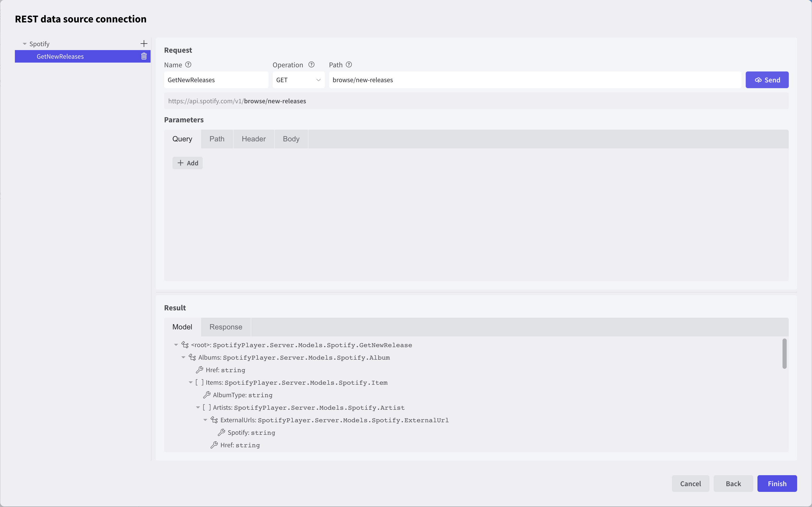Viewport: 812px width, 507px height.
Task: Click the wrench icon next to Spotify: string
Action: [x=221, y=433]
